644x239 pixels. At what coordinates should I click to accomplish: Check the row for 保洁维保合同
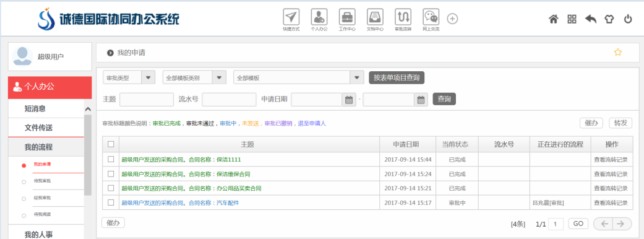[111, 173]
